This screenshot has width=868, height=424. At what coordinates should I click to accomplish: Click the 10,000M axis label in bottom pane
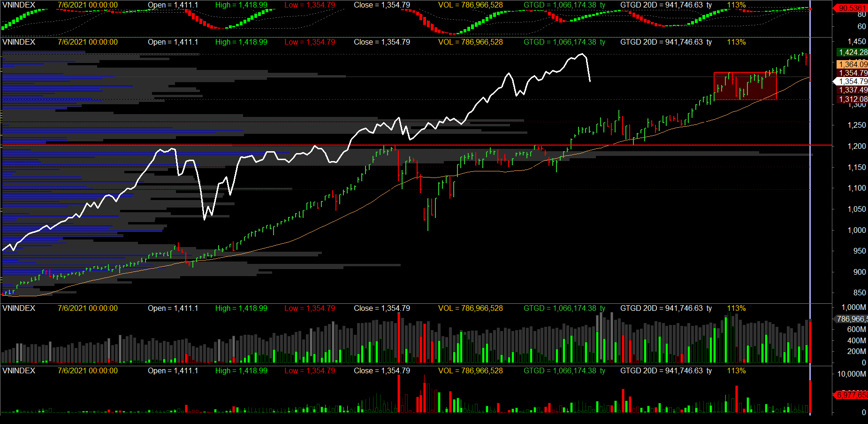click(852, 374)
